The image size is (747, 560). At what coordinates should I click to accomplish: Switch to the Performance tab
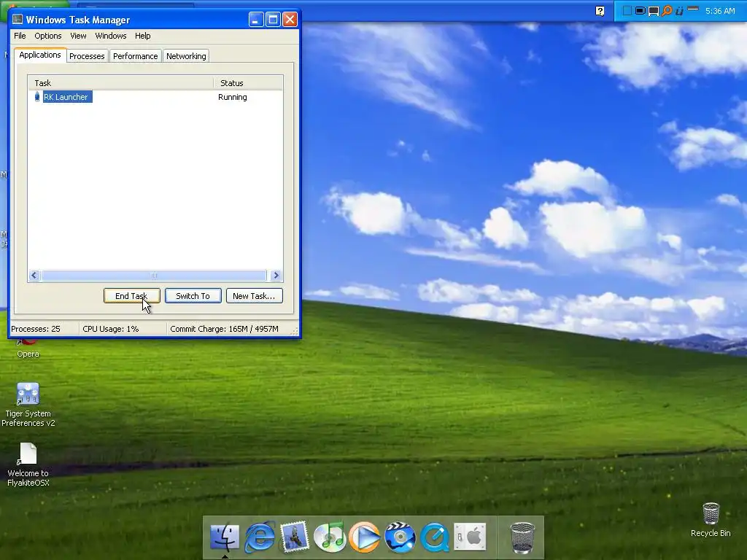click(135, 56)
